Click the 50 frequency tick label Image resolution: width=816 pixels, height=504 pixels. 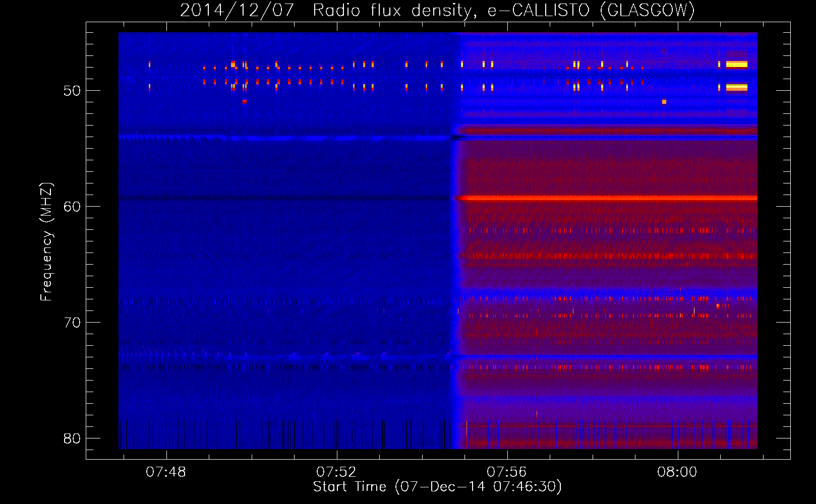click(72, 91)
